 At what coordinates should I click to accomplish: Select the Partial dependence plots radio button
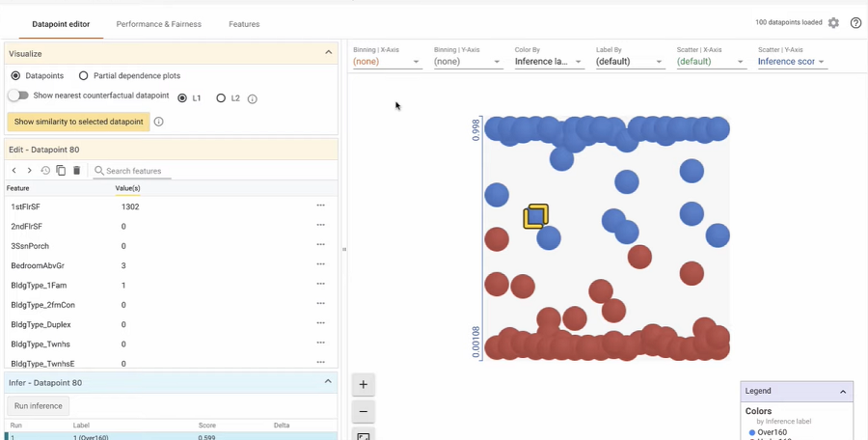pos(84,75)
